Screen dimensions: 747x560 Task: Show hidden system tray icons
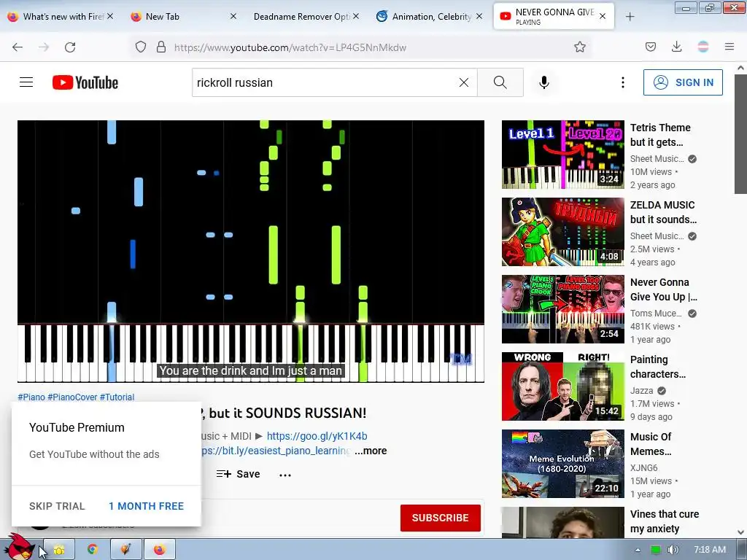coord(638,550)
